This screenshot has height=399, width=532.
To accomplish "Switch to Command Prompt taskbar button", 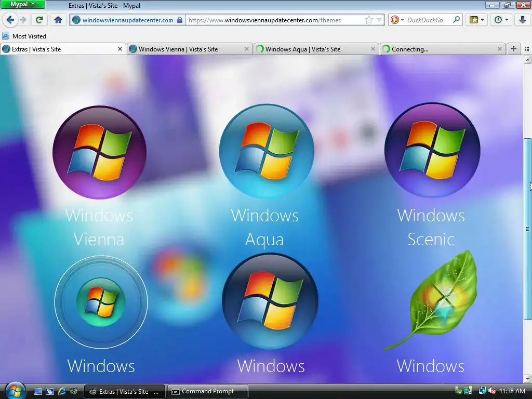I will pos(208,392).
